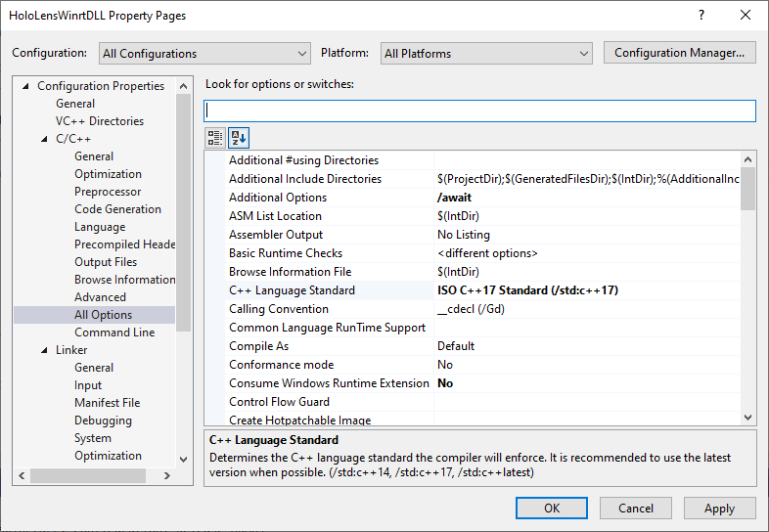Select Optimization under Linker
This screenshot has width=769, height=532.
[108, 456]
